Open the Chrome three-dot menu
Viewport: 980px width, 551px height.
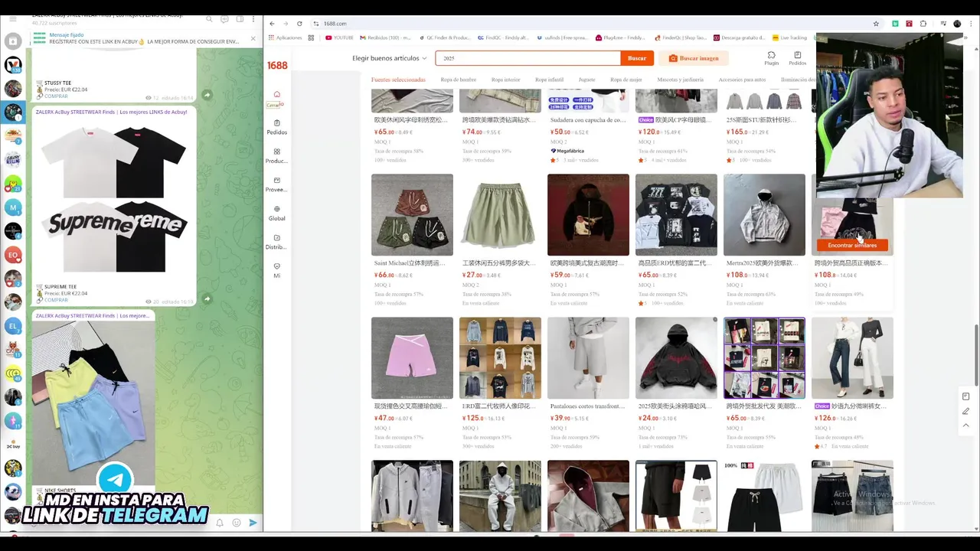971,24
